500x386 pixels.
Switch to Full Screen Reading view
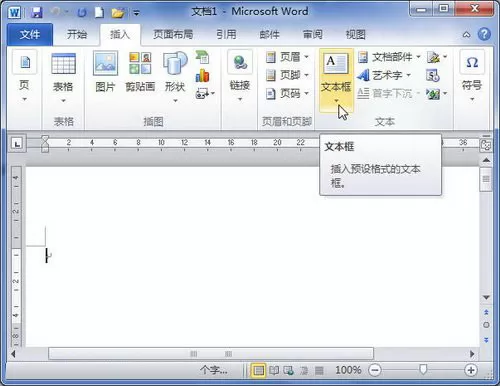(274, 370)
